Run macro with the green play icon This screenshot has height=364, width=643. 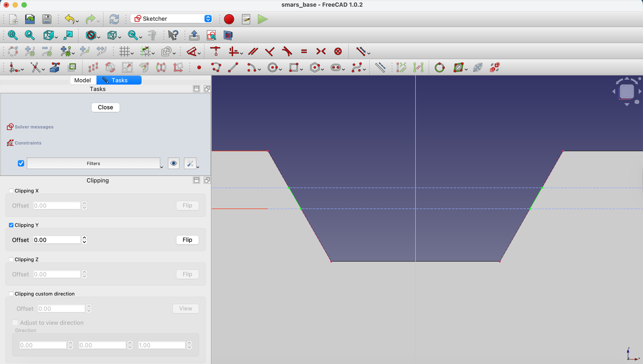[263, 19]
